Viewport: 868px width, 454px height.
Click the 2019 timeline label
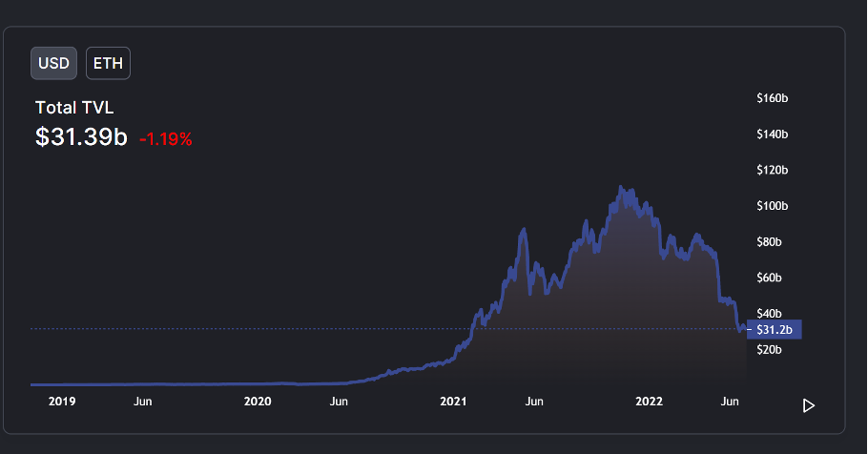[x=62, y=402]
